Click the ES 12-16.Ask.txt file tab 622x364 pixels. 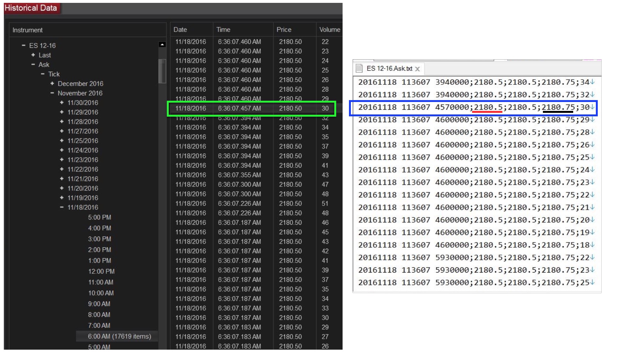[389, 69]
